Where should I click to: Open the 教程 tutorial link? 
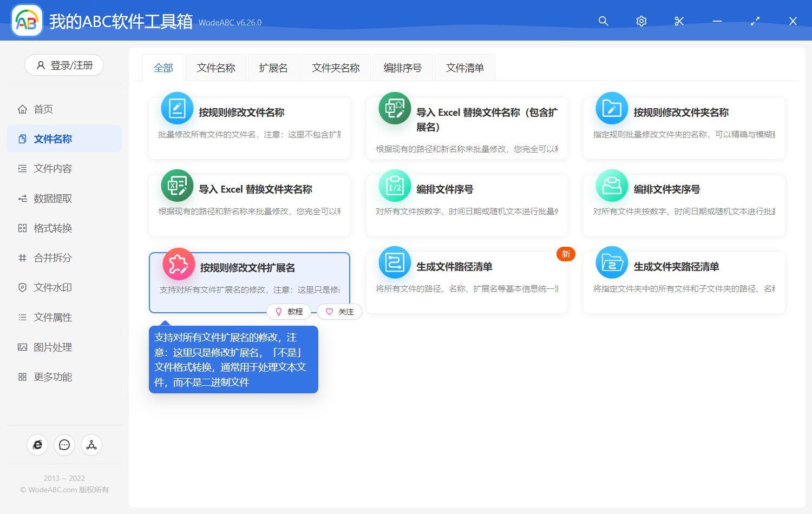tap(289, 312)
